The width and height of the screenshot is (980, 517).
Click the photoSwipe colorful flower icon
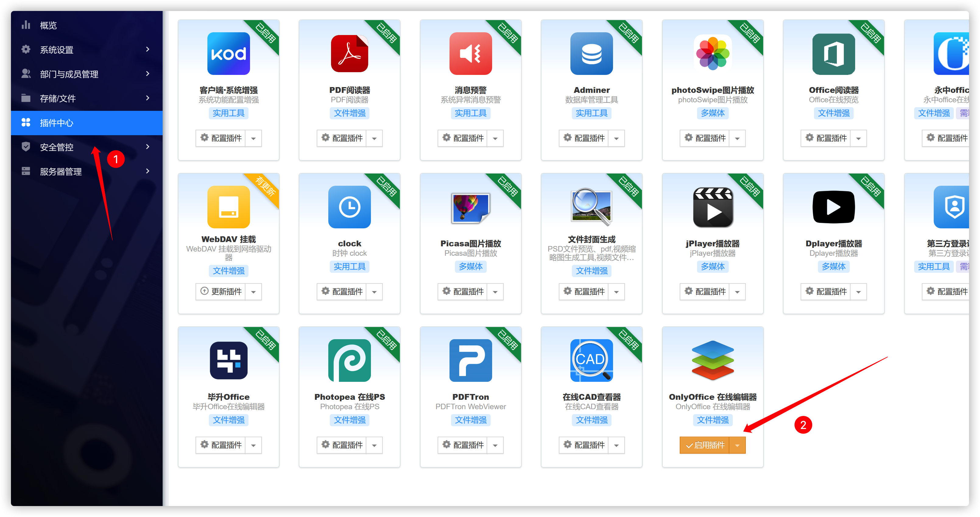[x=712, y=54]
